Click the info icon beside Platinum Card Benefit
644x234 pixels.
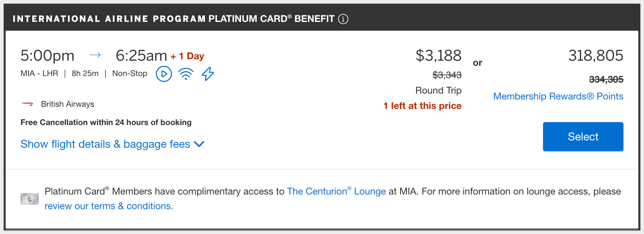tap(343, 19)
